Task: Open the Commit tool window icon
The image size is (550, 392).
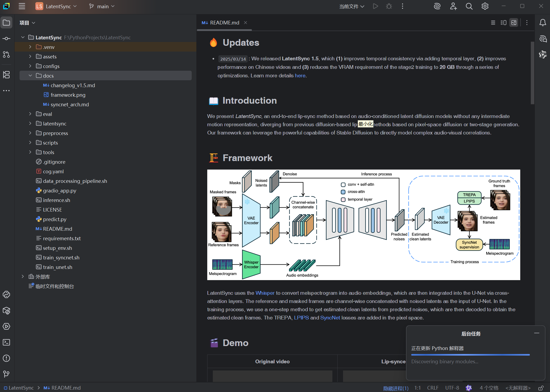Action: click(x=6, y=39)
